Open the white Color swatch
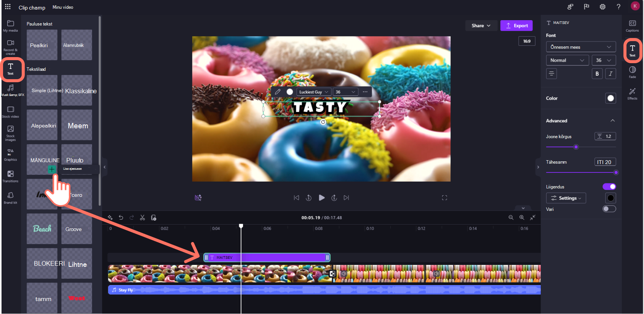Viewport: 644px width, 314px height. coord(610,98)
